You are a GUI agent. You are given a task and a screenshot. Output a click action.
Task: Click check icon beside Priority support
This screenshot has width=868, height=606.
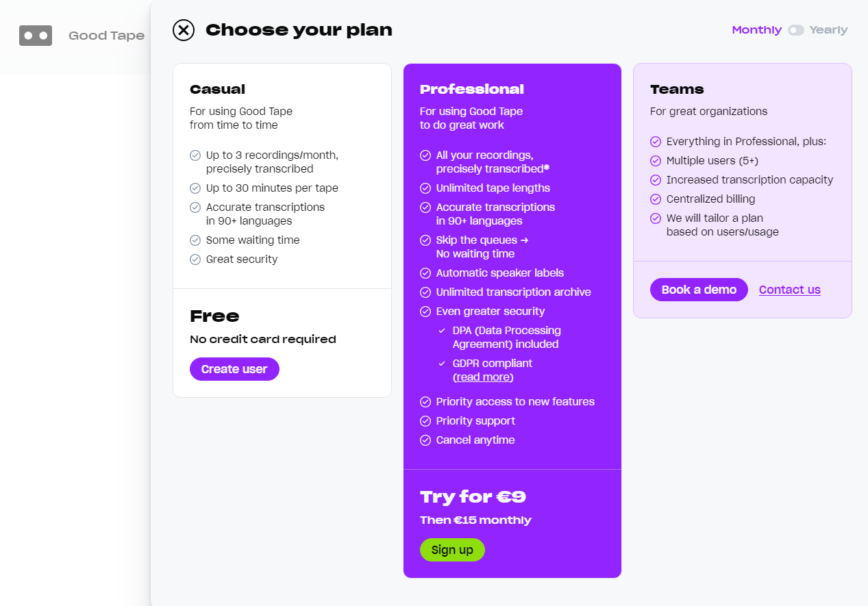pos(425,421)
